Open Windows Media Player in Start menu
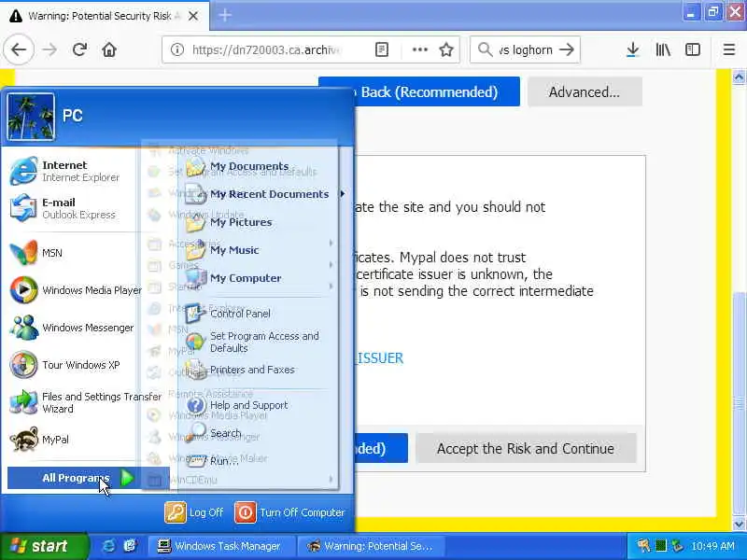Viewport: 747px width, 560px height. click(x=74, y=290)
